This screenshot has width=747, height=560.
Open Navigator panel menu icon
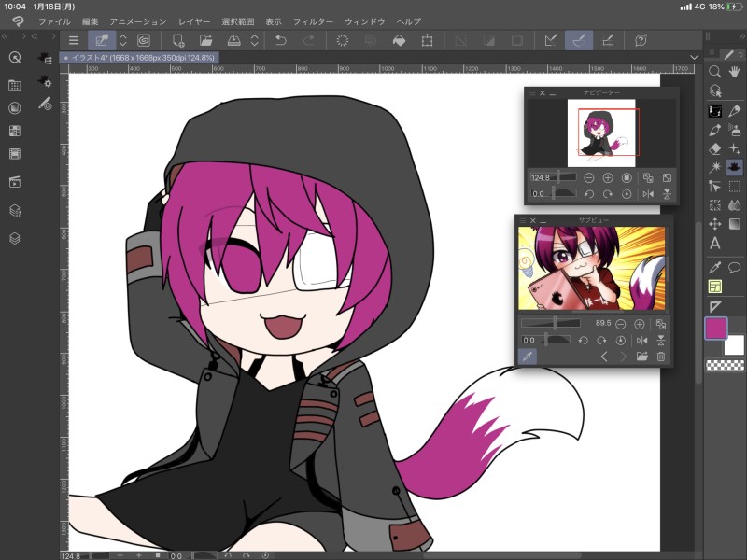(532, 92)
